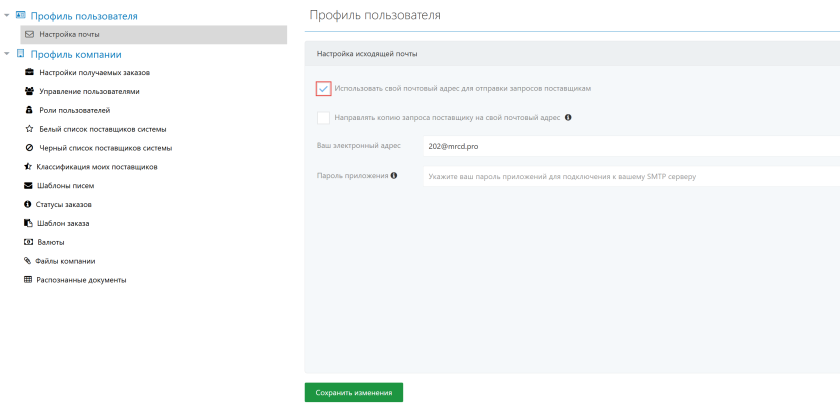
Task: Click the building icon beside Профиль компании
Action: pyautogui.click(x=21, y=54)
